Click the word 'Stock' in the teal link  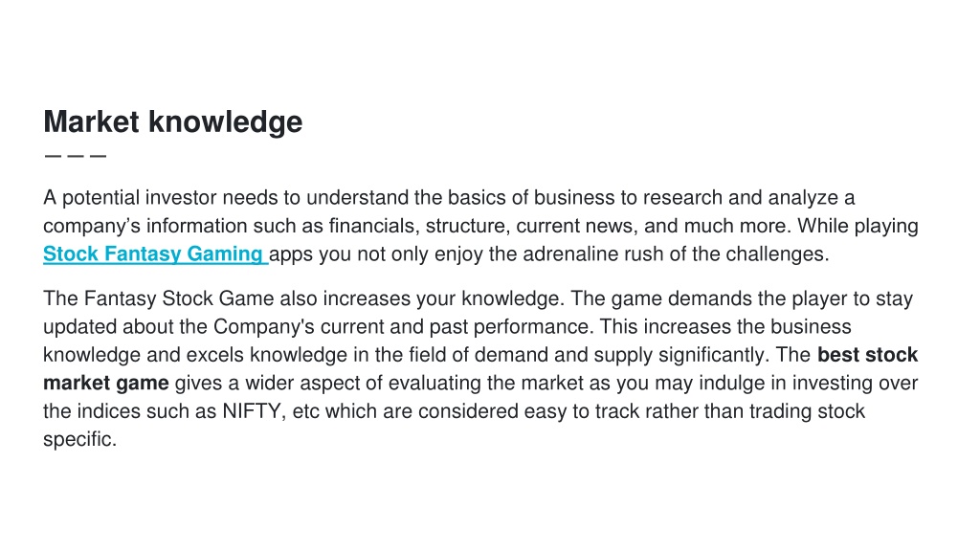tap(71, 254)
